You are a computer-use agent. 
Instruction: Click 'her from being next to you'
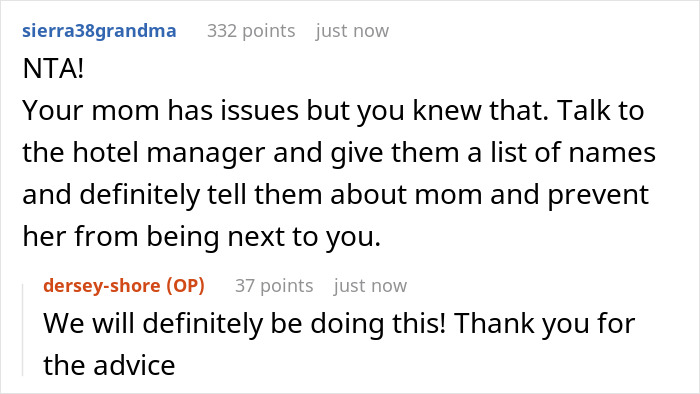(x=201, y=237)
